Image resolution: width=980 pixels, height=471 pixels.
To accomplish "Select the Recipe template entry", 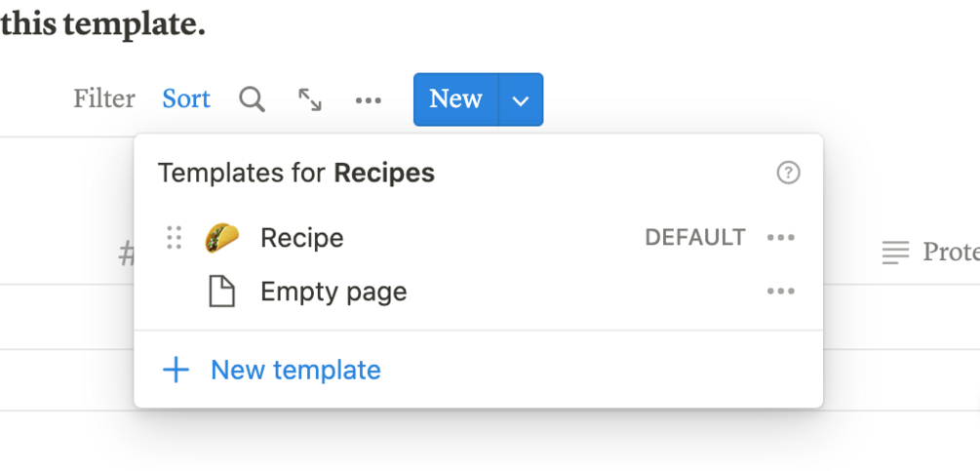I will [302, 238].
